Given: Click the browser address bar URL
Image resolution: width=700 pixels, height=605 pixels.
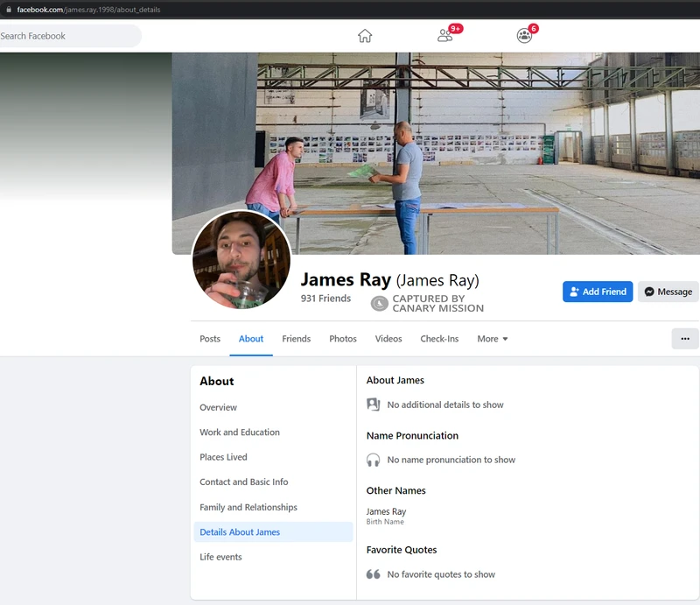Looking at the screenshot, I should click(x=88, y=10).
